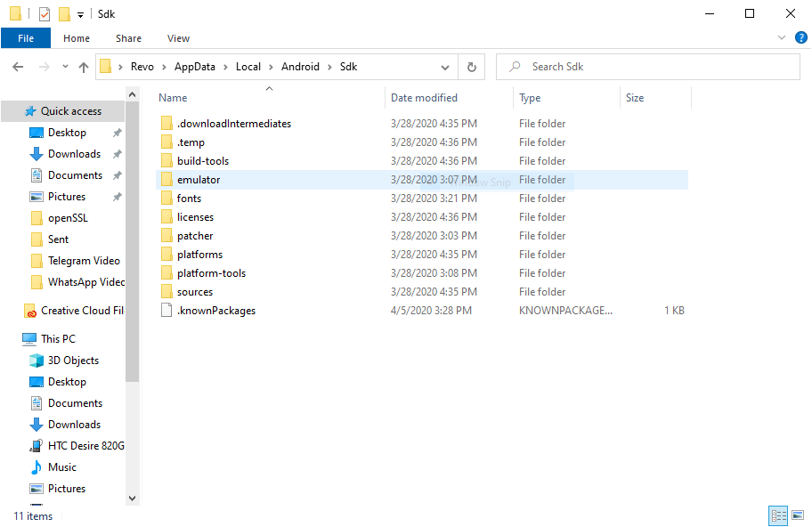This screenshot has width=812, height=527.
Task: Click the refresh button in the address bar
Action: (471, 66)
